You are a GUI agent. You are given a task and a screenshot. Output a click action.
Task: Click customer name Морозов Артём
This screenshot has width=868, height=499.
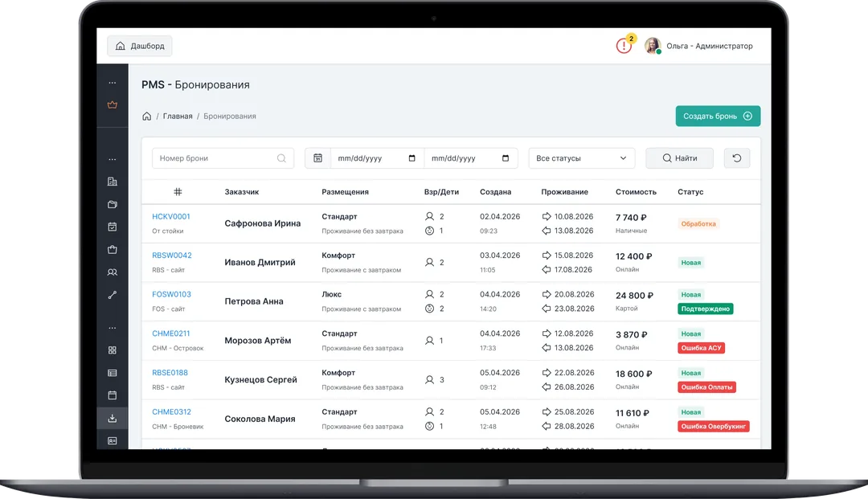(258, 341)
